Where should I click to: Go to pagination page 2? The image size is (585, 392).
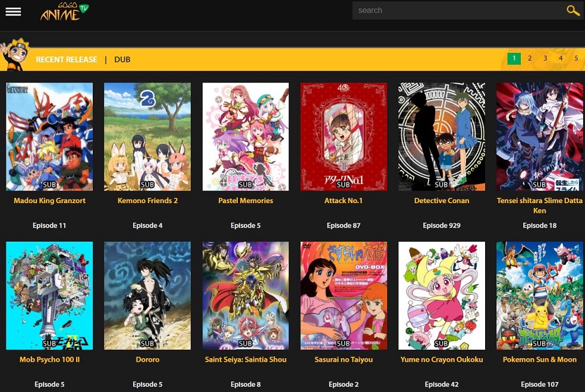coord(530,58)
